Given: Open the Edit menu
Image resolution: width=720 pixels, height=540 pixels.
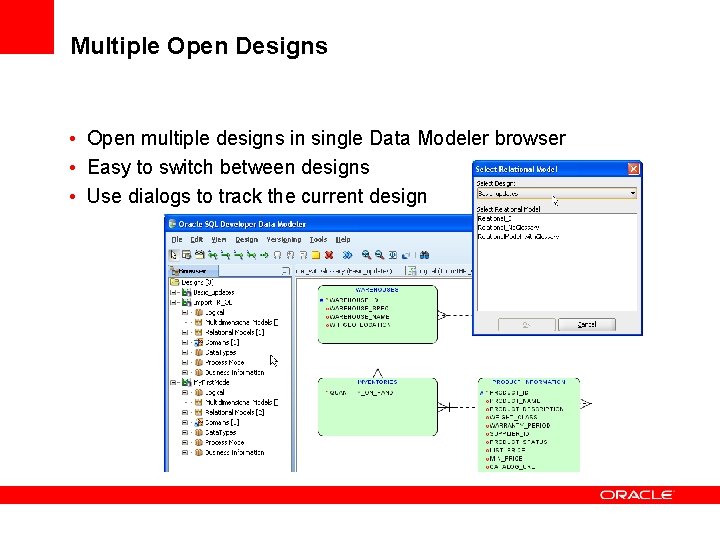Looking at the screenshot, I should 197,240.
